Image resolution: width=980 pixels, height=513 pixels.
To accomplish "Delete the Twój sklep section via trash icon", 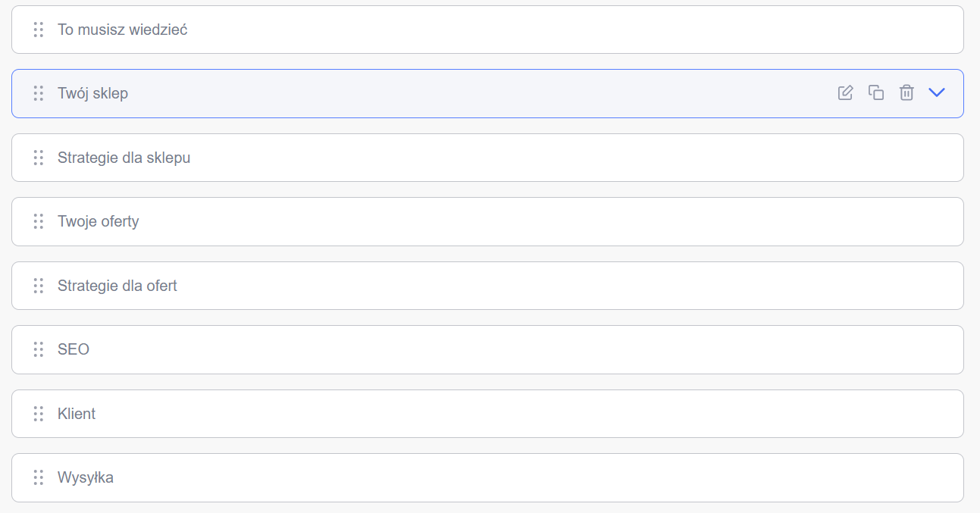I will [x=906, y=93].
